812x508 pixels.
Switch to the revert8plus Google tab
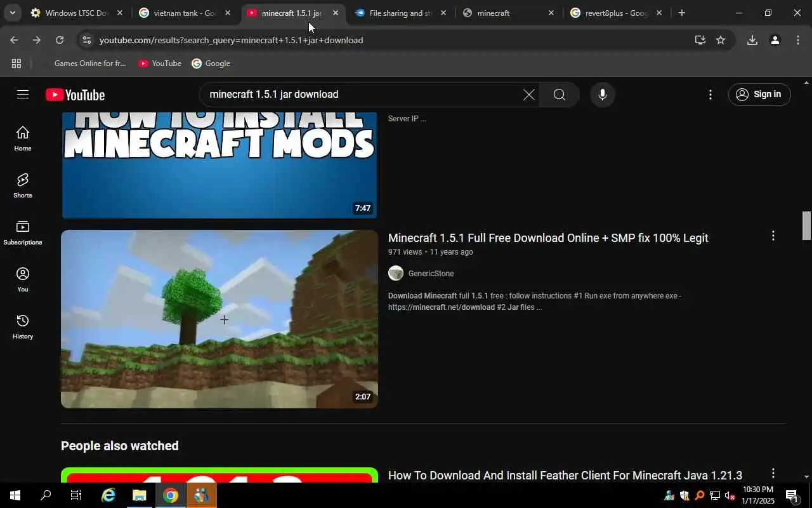tap(617, 13)
